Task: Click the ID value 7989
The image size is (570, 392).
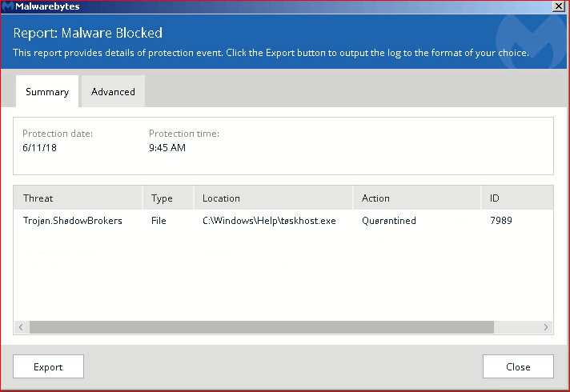Action: click(501, 221)
